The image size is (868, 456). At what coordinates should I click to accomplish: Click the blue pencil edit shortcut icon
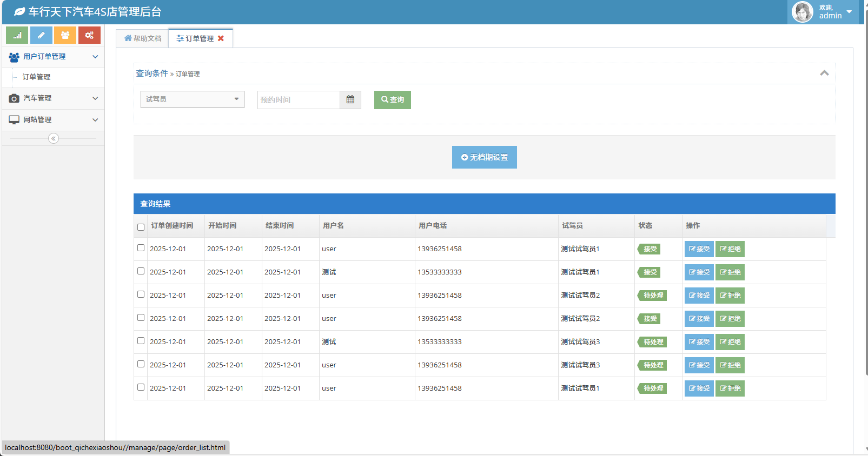point(41,35)
